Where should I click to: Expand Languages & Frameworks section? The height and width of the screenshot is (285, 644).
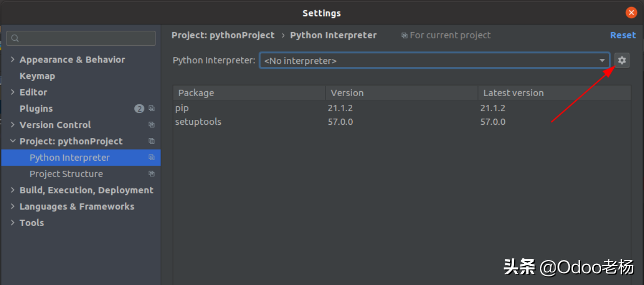[x=13, y=206]
